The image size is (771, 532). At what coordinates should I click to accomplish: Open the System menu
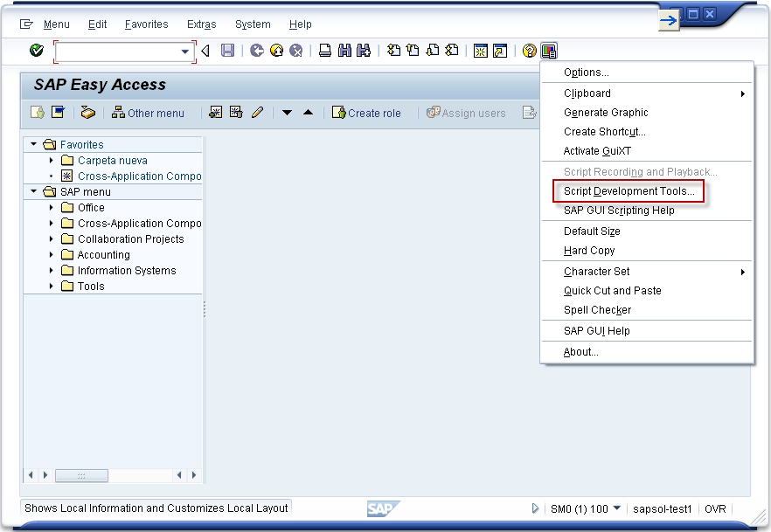pos(253,24)
